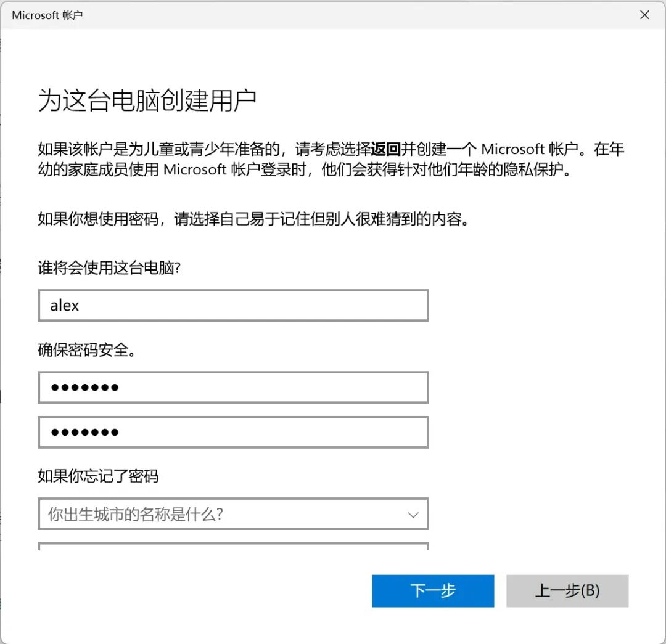
Task: Click the heading 为这台电脑创建用户
Action: point(147,101)
